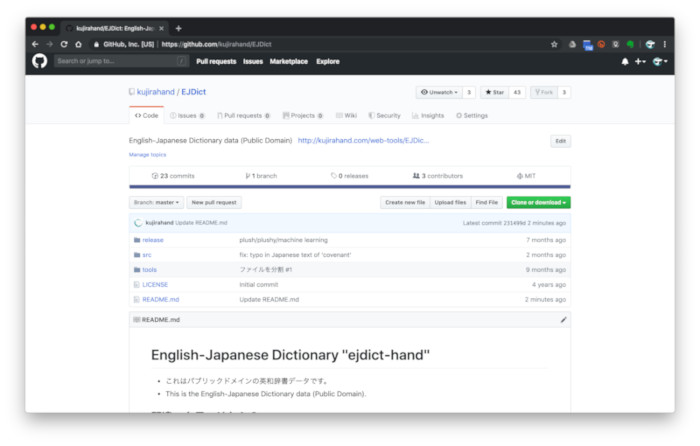
Task: Click Manage topics link
Action: (147, 154)
